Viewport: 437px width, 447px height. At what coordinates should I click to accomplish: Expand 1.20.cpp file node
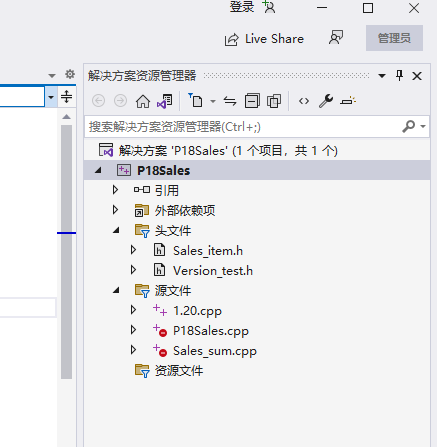point(133,310)
